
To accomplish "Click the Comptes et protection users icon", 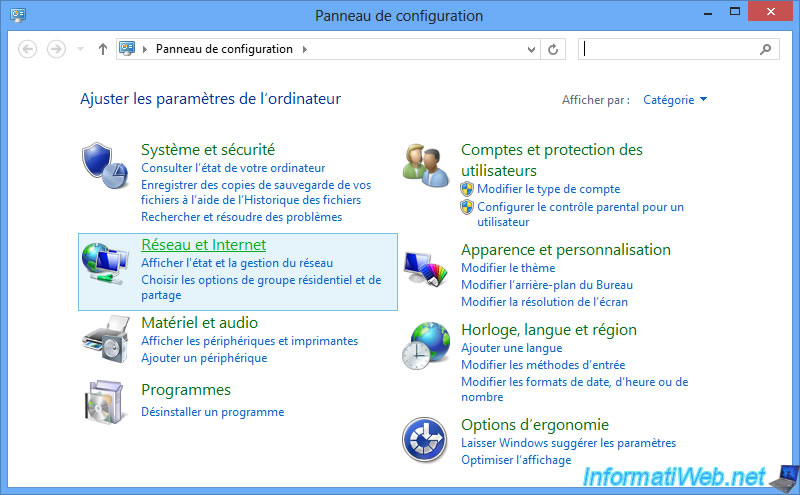I will click(426, 165).
